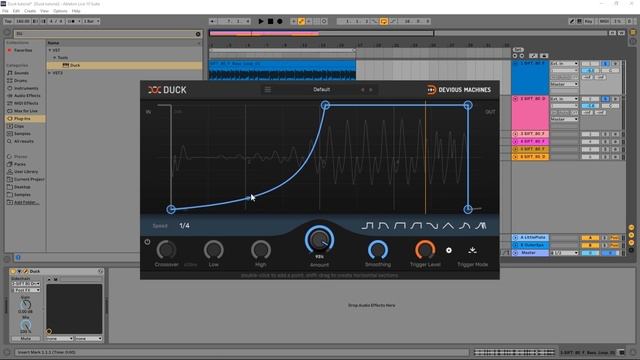
Task: Select Favorites in browser collections
Action: coord(23,50)
